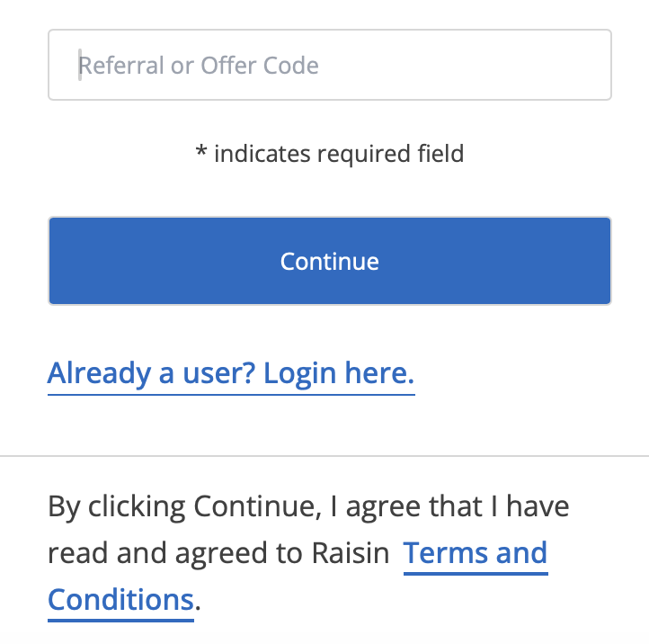Click the asterisk in the required field note
Screen dimensions: 649x644
(x=201, y=153)
